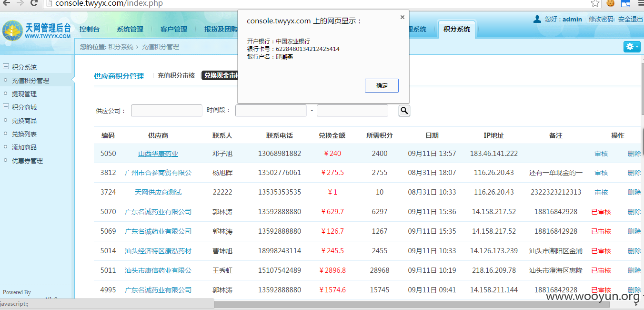This screenshot has height=310, width=644.
Task: Click the 供应公司 input field
Action: click(167, 111)
